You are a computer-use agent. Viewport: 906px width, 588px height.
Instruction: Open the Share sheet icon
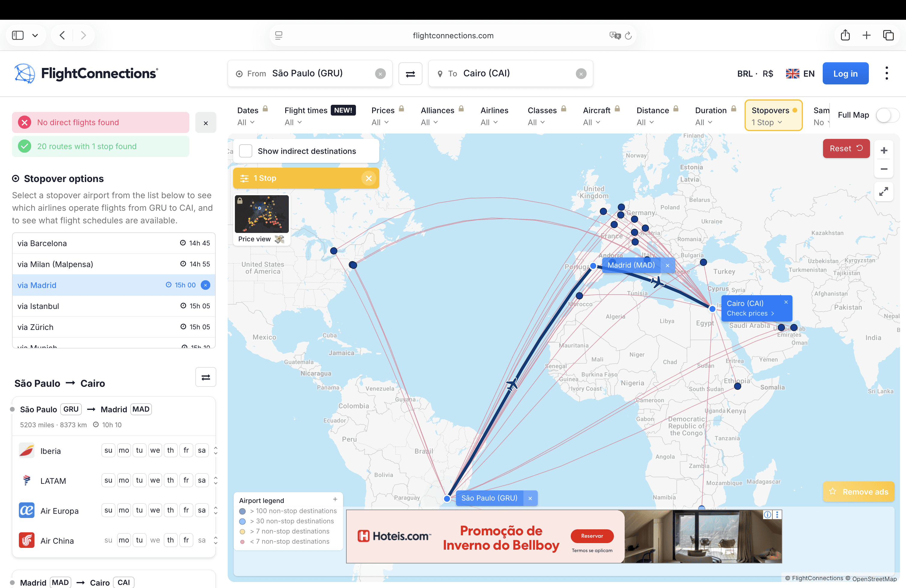tap(845, 35)
